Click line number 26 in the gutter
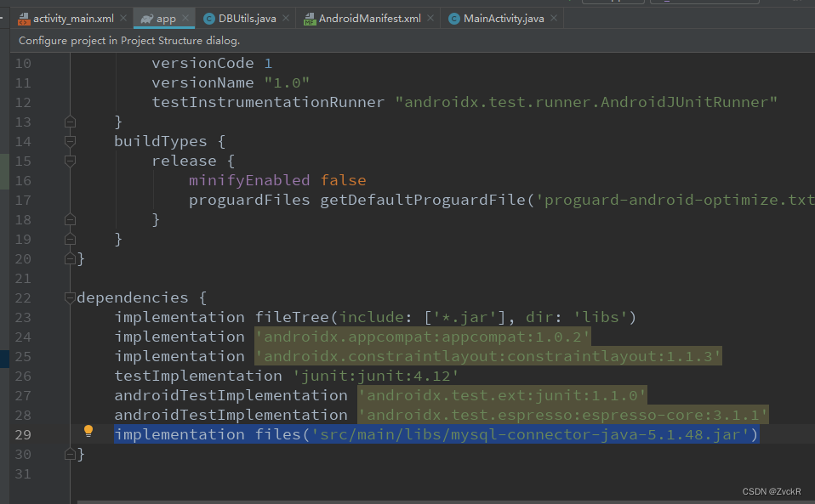This screenshot has width=815, height=504. pyautogui.click(x=23, y=377)
